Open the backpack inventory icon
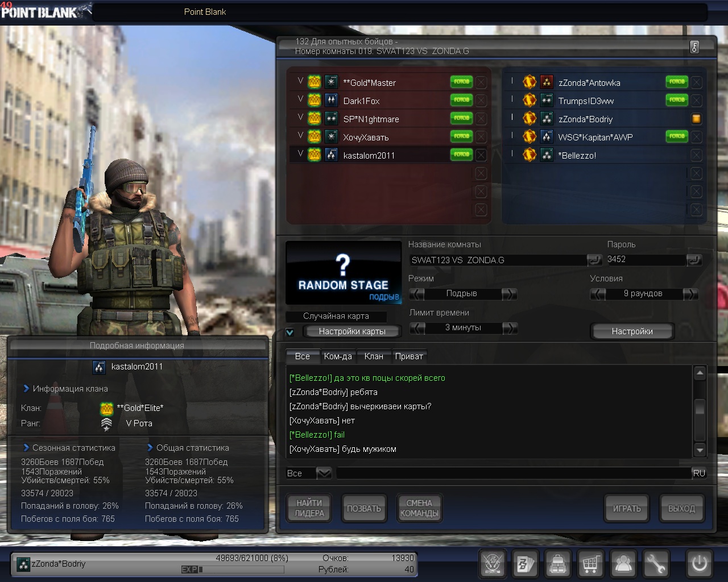728x582 pixels. 558,564
